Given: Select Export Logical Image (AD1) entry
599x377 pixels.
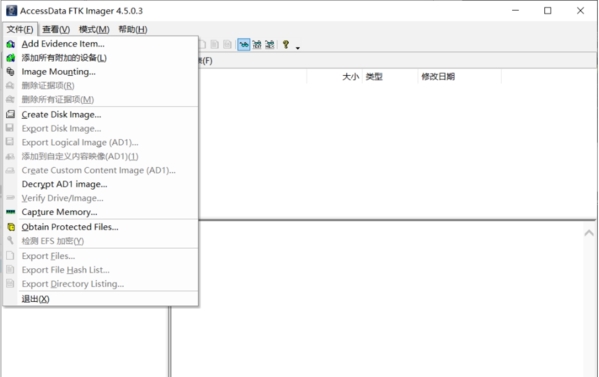Looking at the screenshot, I should pos(100,142).
